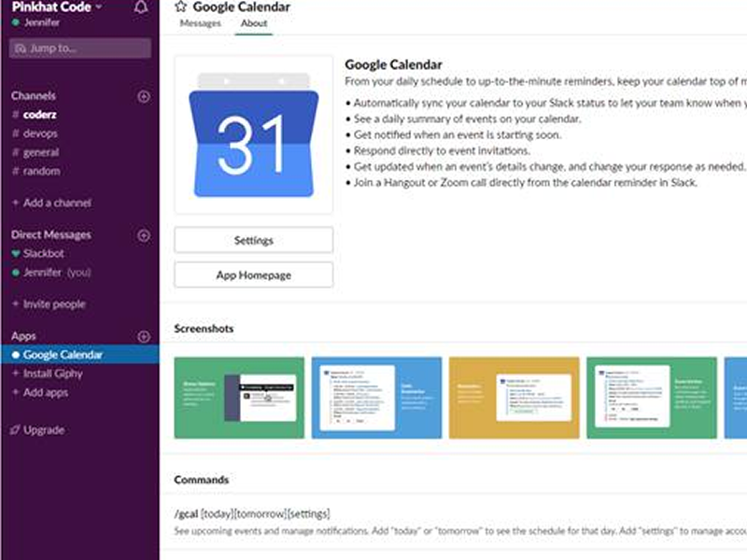747x560 pixels.
Task: Star the Google Calendar app
Action: click(181, 7)
